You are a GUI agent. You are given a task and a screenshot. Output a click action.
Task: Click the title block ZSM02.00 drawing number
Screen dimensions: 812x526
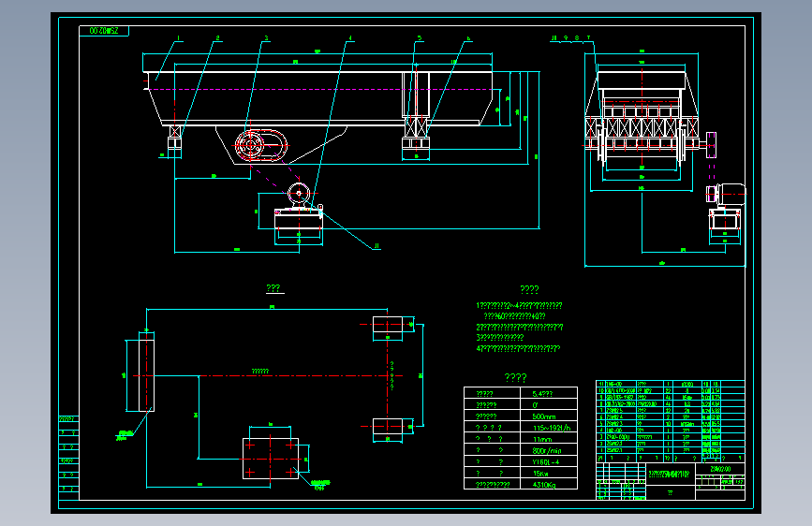[720, 469]
